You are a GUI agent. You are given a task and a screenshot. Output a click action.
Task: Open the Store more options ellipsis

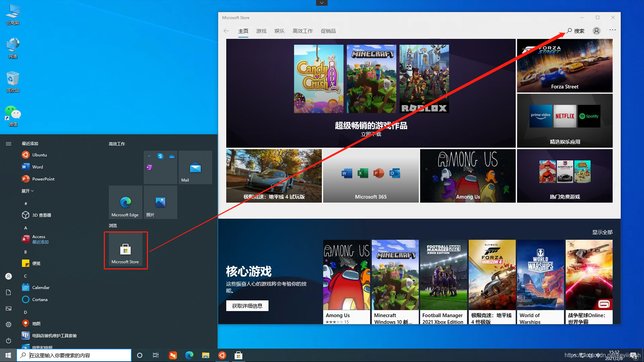[612, 30]
